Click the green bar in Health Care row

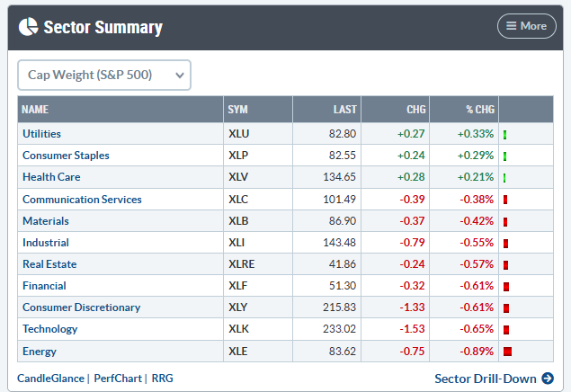pos(504,178)
